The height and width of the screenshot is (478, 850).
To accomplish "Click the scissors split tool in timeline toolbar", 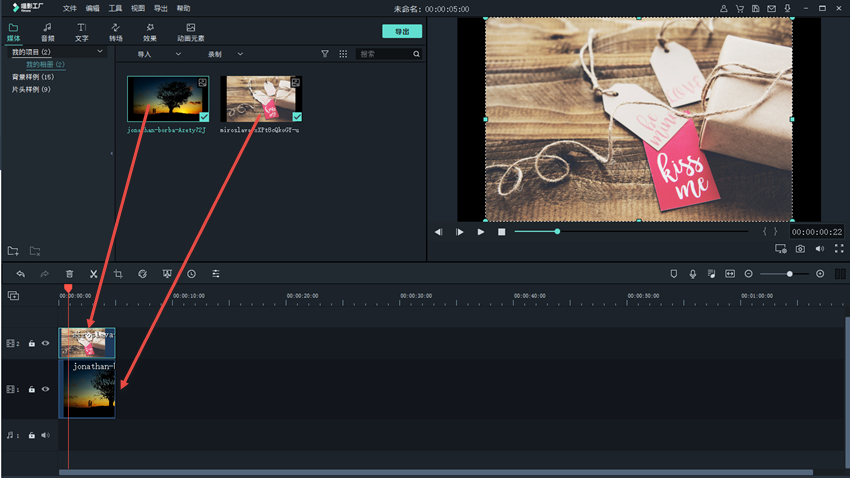I will (93, 273).
